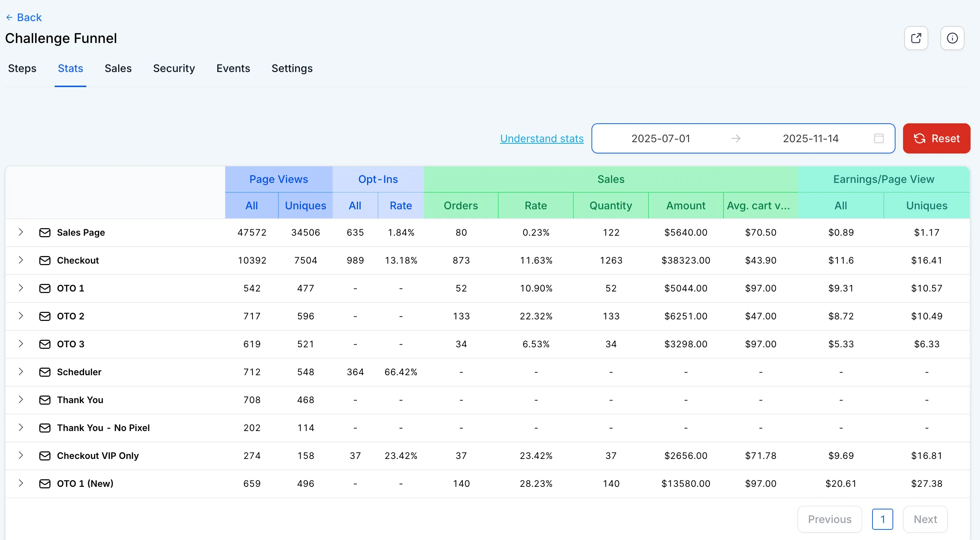Click pagination page 1 button
980x540 pixels.
point(882,519)
